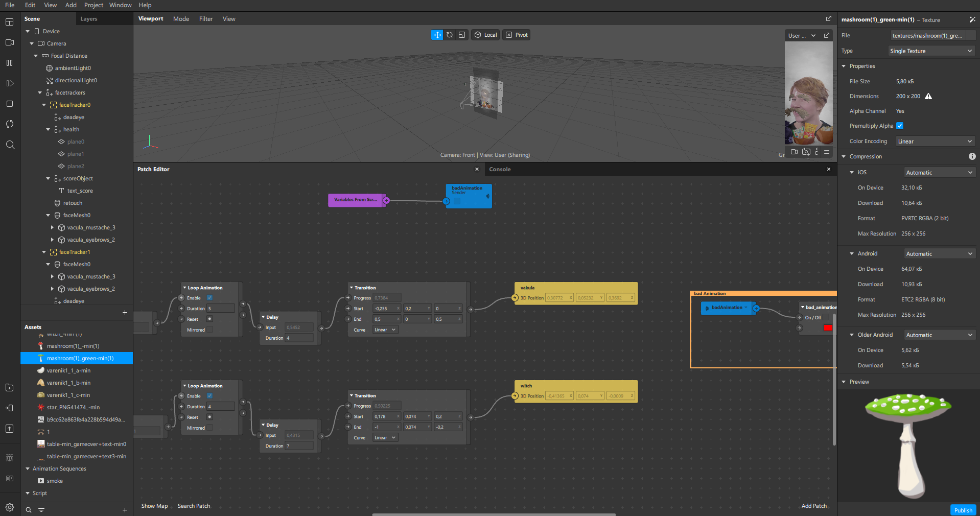The height and width of the screenshot is (516, 980).
Task: Select the scale tool in viewport
Action: click(x=462, y=35)
